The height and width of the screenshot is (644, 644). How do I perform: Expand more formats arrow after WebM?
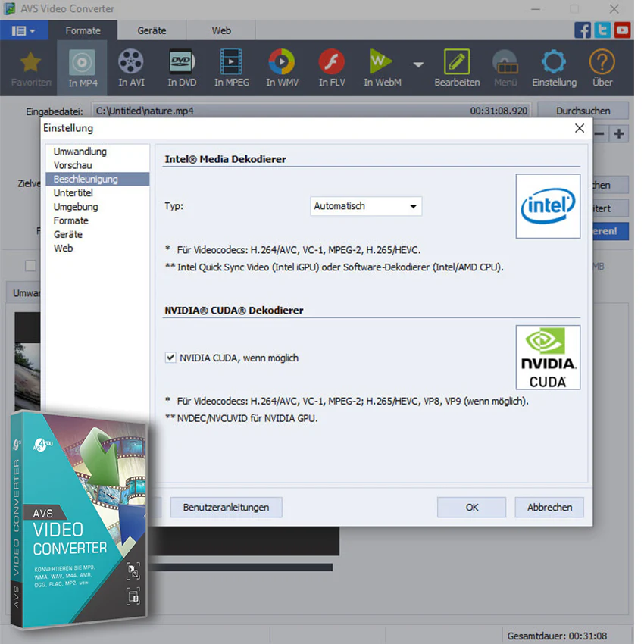click(418, 65)
